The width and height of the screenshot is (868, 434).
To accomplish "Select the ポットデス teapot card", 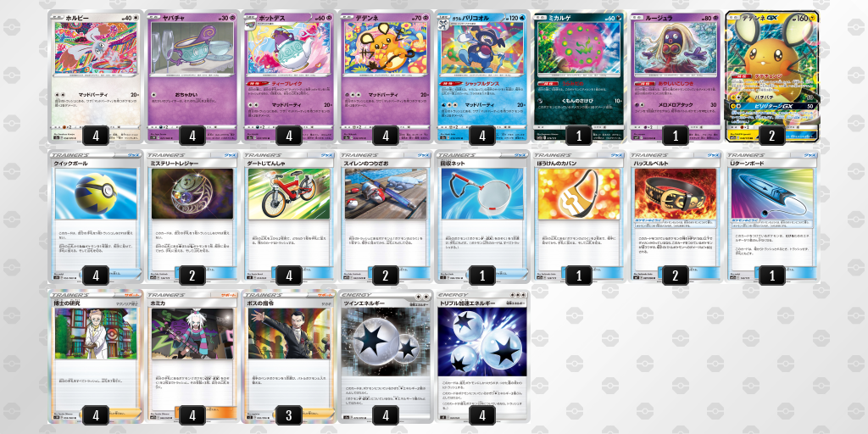I will (288, 76).
